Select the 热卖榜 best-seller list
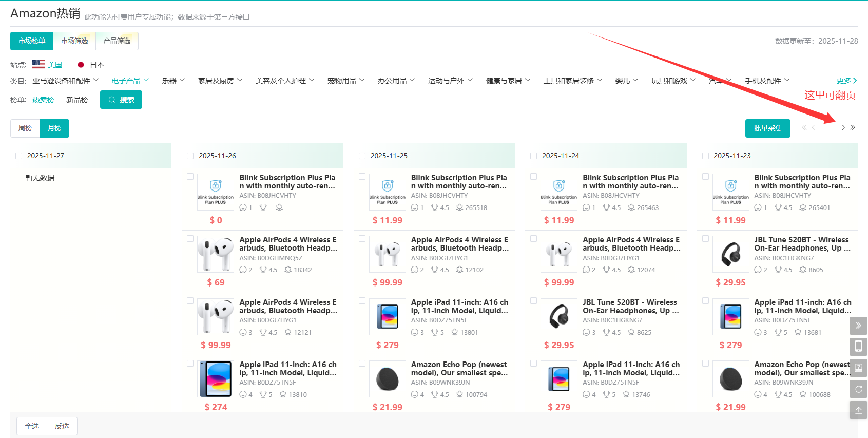868x438 pixels. click(43, 100)
